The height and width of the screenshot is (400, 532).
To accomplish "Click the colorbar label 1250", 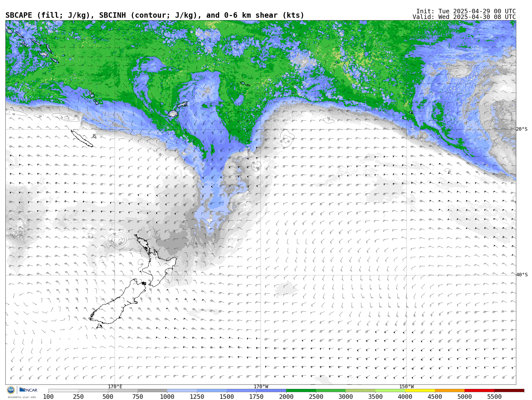I will [x=197, y=397].
